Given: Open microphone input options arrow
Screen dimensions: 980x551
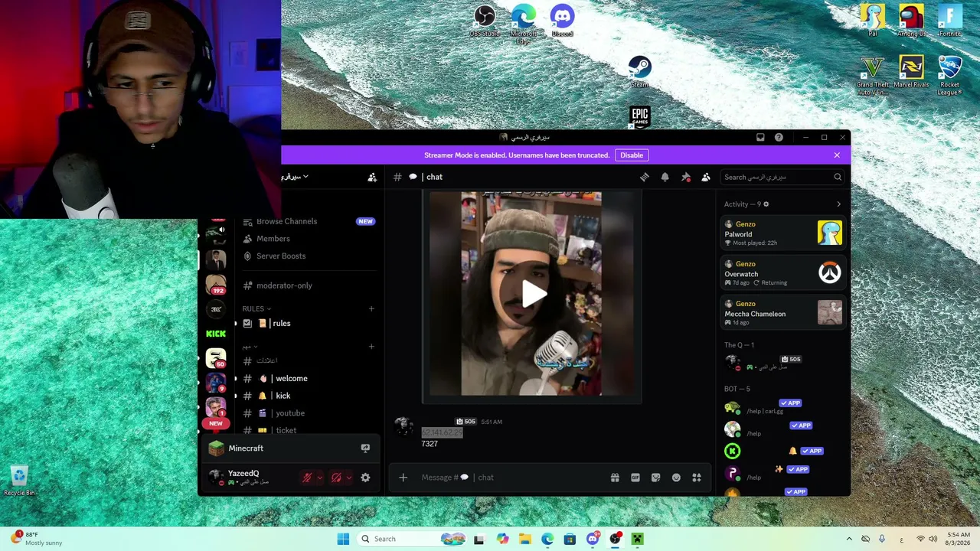Looking at the screenshot, I should point(319,478).
